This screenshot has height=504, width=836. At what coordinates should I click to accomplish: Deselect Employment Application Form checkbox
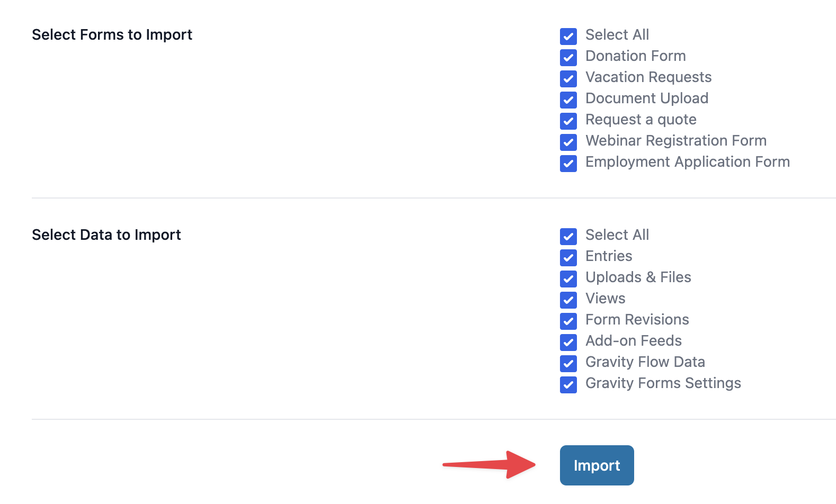coord(568,164)
